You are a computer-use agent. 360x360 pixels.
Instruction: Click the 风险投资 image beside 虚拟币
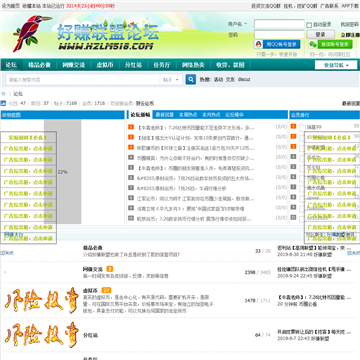point(41,300)
